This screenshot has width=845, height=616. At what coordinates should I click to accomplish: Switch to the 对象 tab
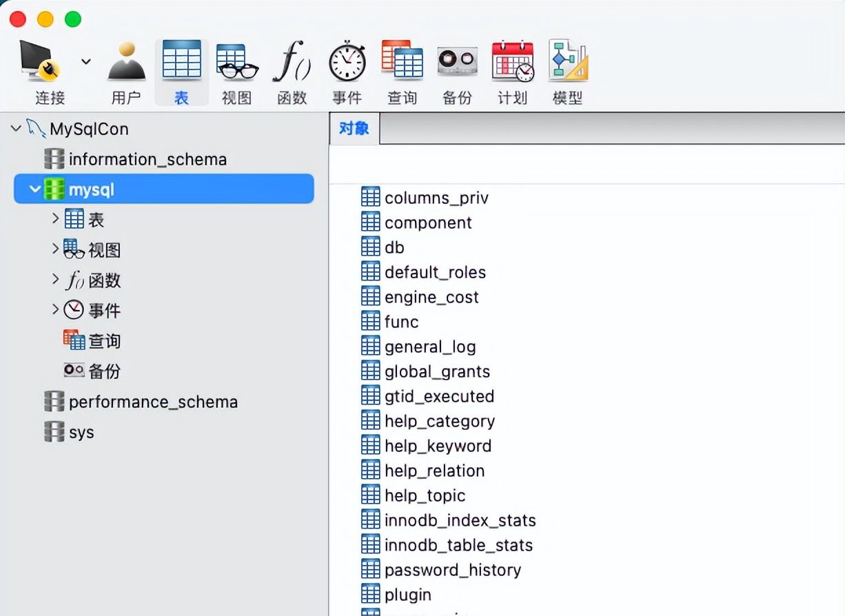point(354,128)
